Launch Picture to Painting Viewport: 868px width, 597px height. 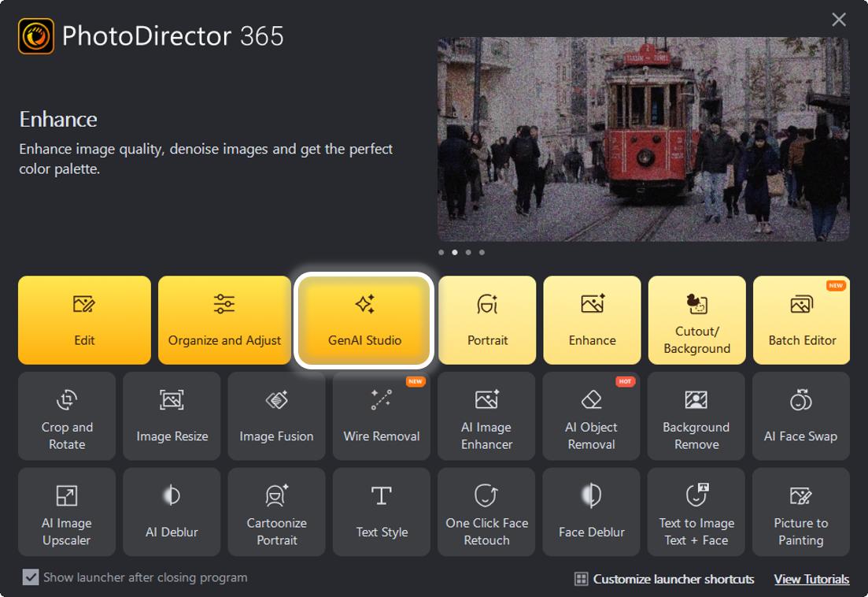point(800,512)
